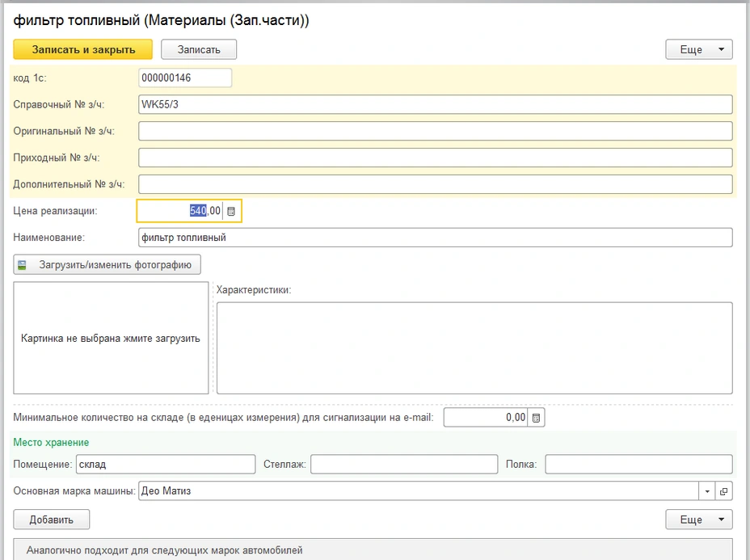Click the Загрузить/изменить фотографию button

(x=107, y=264)
